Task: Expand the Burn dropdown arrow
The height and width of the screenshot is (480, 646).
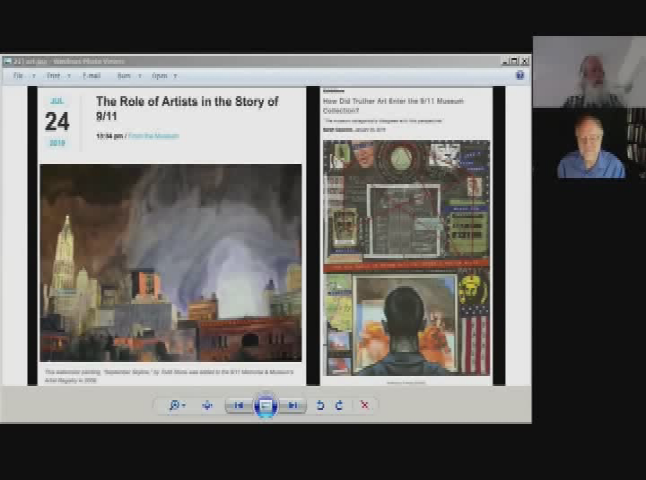Action: click(x=140, y=76)
